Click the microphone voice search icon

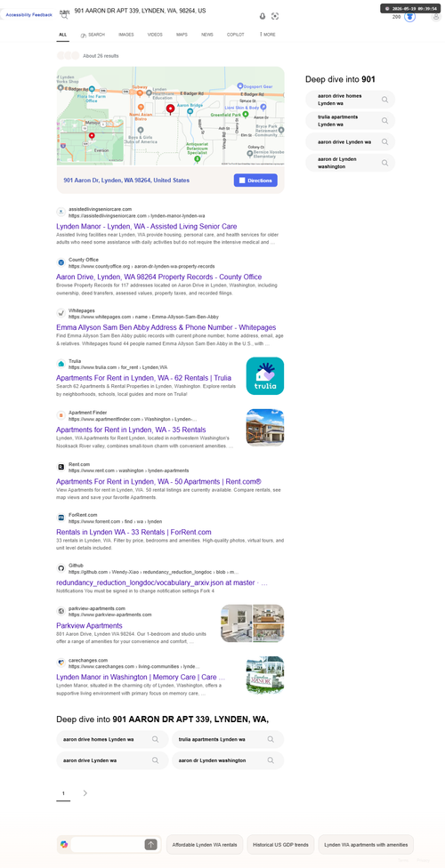(x=263, y=16)
